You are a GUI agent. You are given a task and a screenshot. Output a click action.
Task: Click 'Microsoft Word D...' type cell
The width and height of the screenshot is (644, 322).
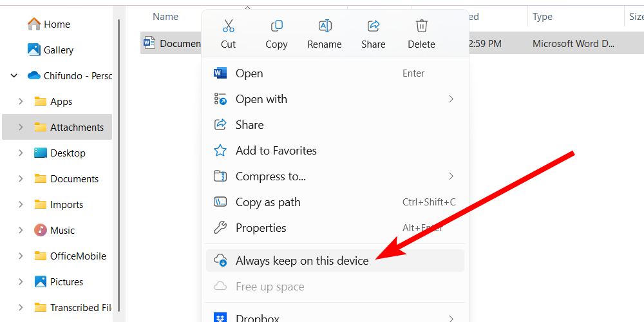573,44
